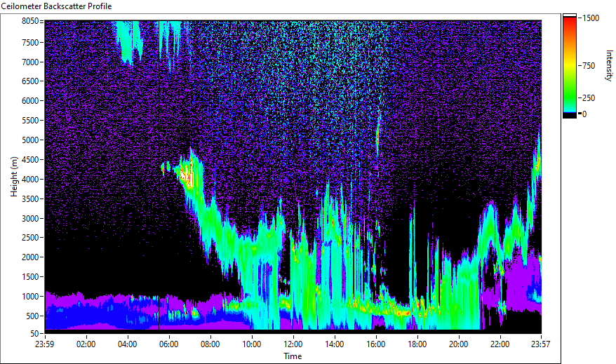Click the 5000 height axis value

pos(30,140)
